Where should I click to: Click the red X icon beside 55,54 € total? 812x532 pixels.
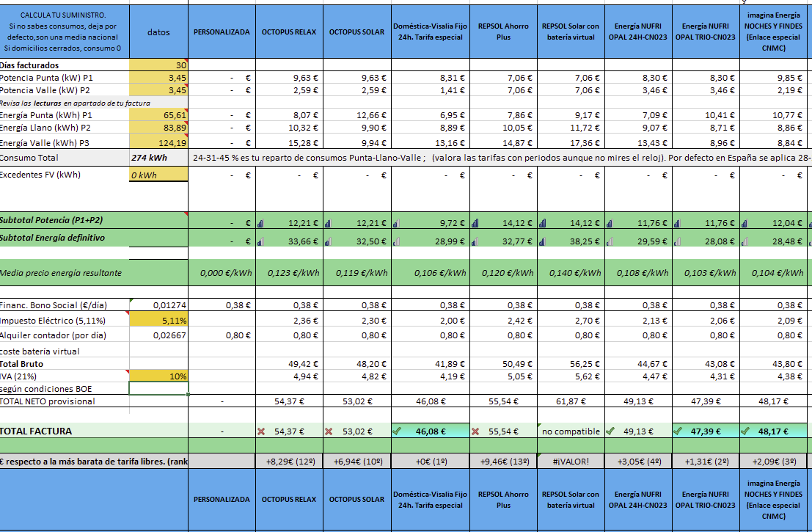(475, 431)
